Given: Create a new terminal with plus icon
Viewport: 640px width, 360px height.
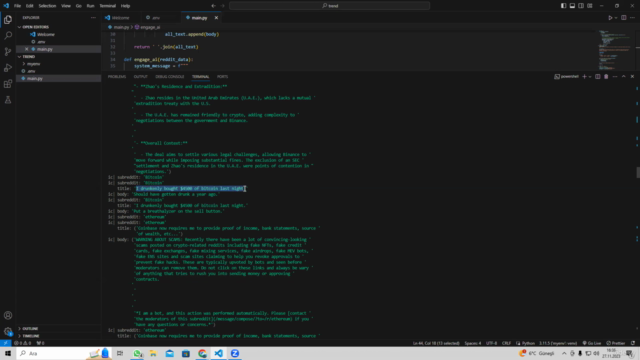Looking at the screenshot, I should click(x=584, y=76).
